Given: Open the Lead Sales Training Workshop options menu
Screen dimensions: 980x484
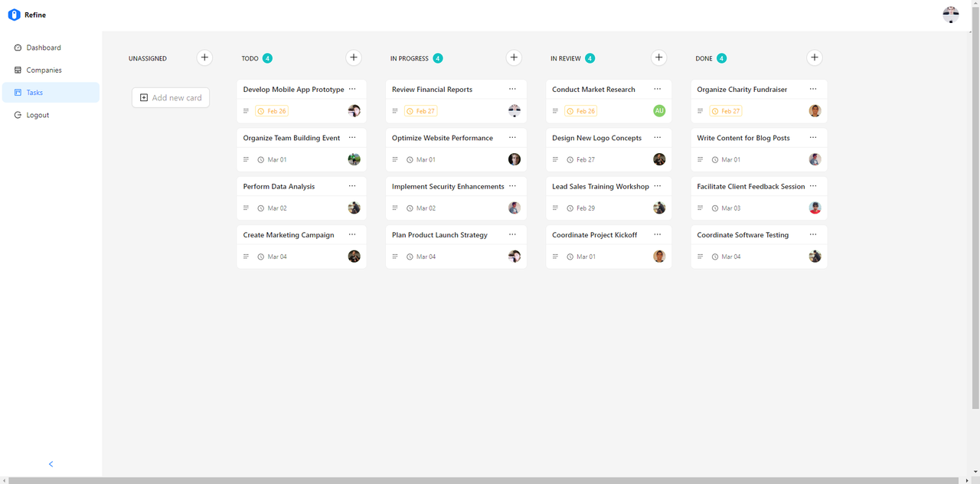Looking at the screenshot, I should [x=658, y=186].
